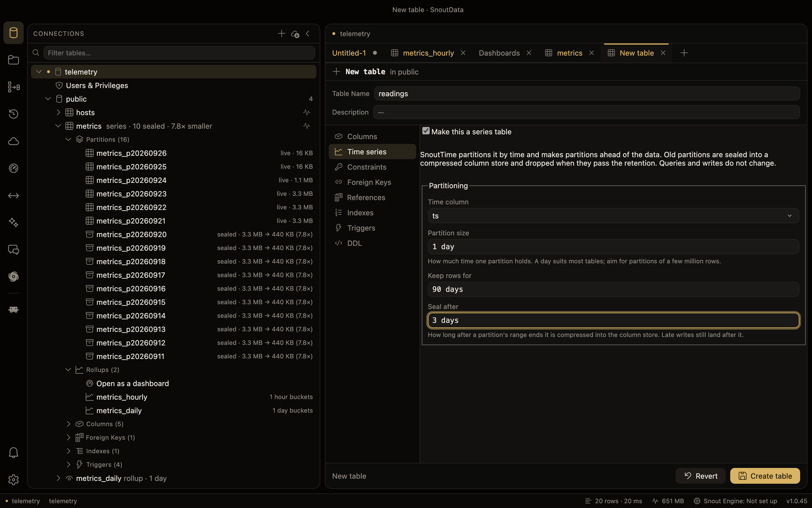Click the activity pulse icon on metrics row
The image size is (812, 508).
tap(307, 126)
